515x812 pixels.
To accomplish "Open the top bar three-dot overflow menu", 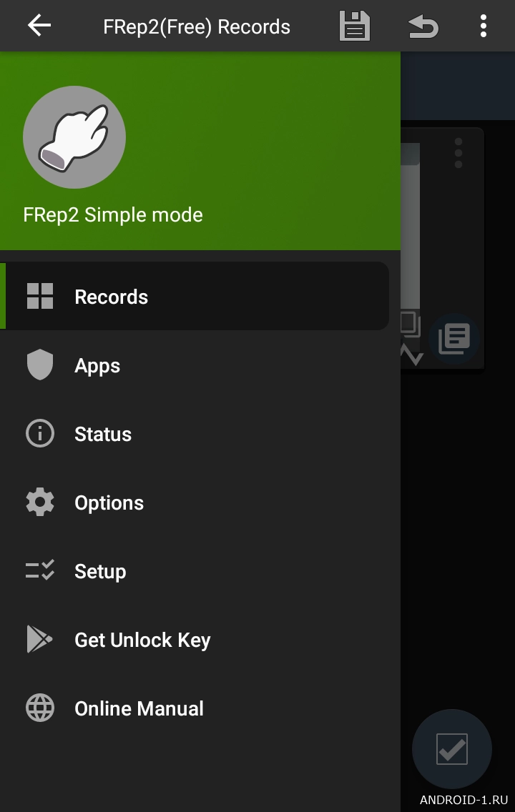I will [484, 26].
